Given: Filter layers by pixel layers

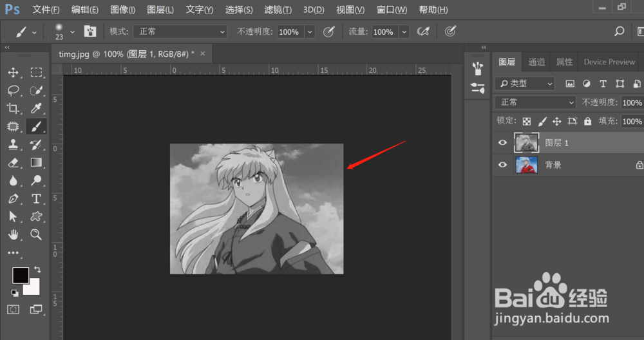Looking at the screenshot, I should 570,84.
